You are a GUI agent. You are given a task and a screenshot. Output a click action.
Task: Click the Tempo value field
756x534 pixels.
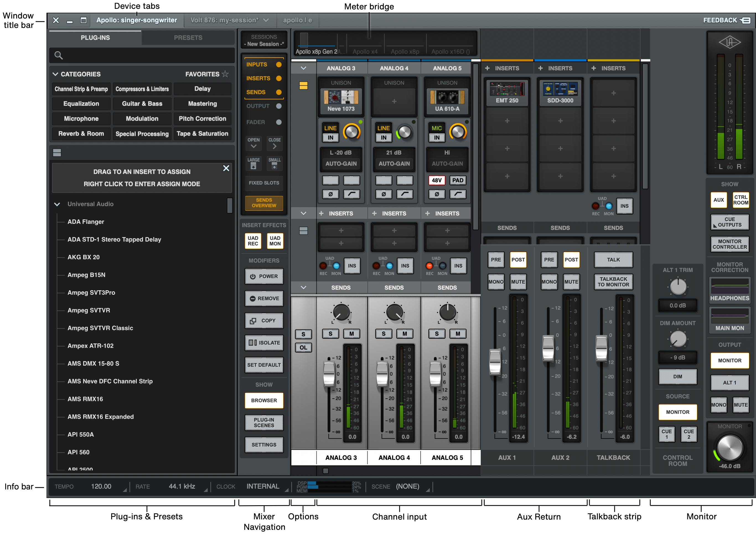tap(101, 486)
